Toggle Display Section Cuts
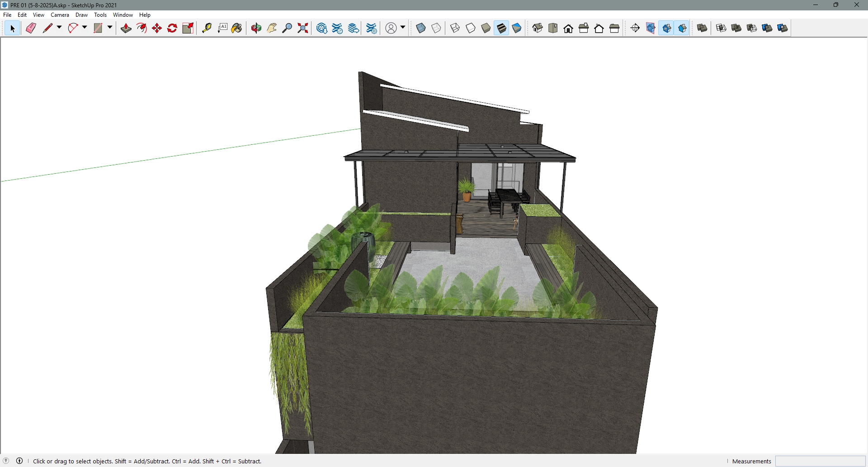This screenshot has width=868, height=467. (666, 28)
